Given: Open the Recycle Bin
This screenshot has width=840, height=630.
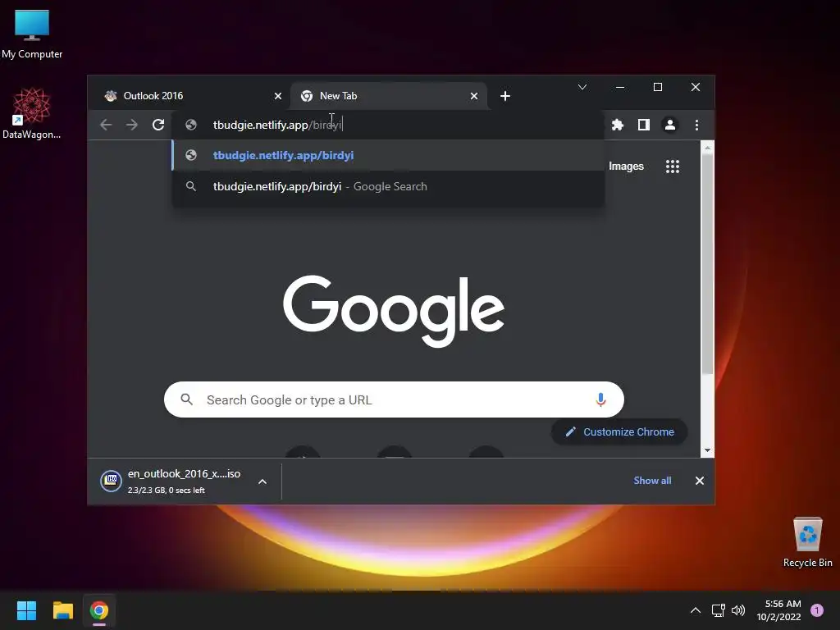Looking at the screenshot, I should (x=807, y=541).
